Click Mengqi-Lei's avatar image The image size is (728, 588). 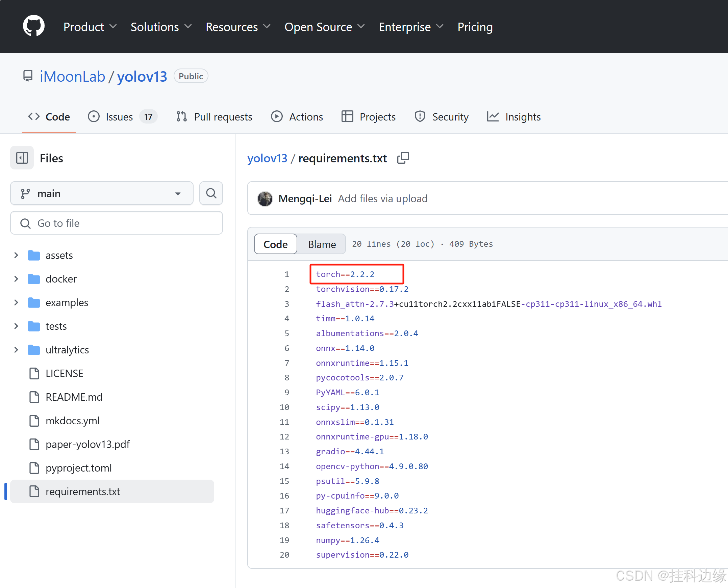tap(265, 198)
